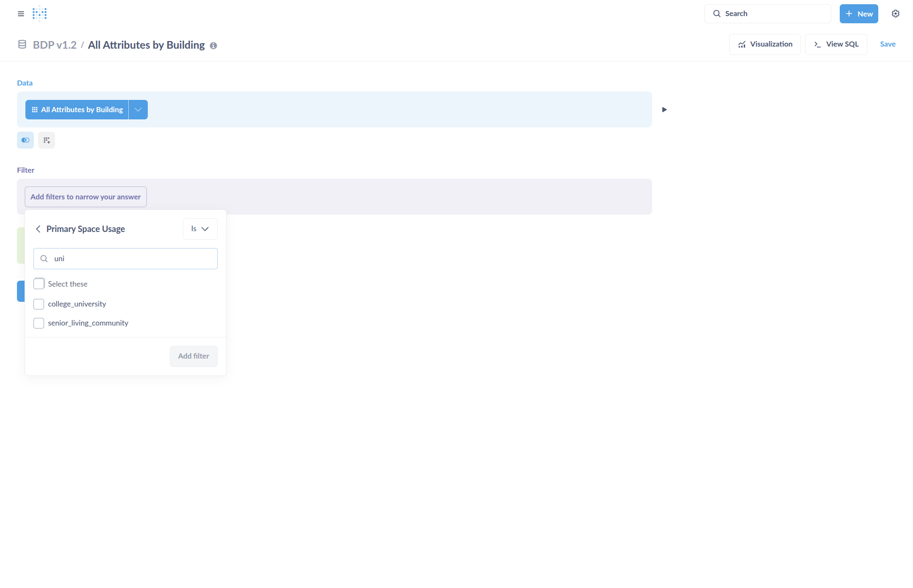Click the Metabase logo home icon

pyautogui.click(x=39, y=14)
